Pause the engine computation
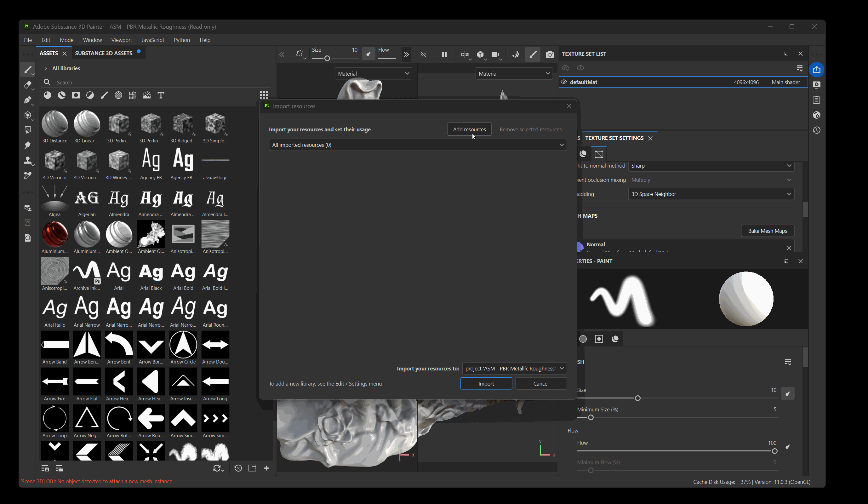The height and width of the screenshot is (504, 868). click(x=444, y=54)
